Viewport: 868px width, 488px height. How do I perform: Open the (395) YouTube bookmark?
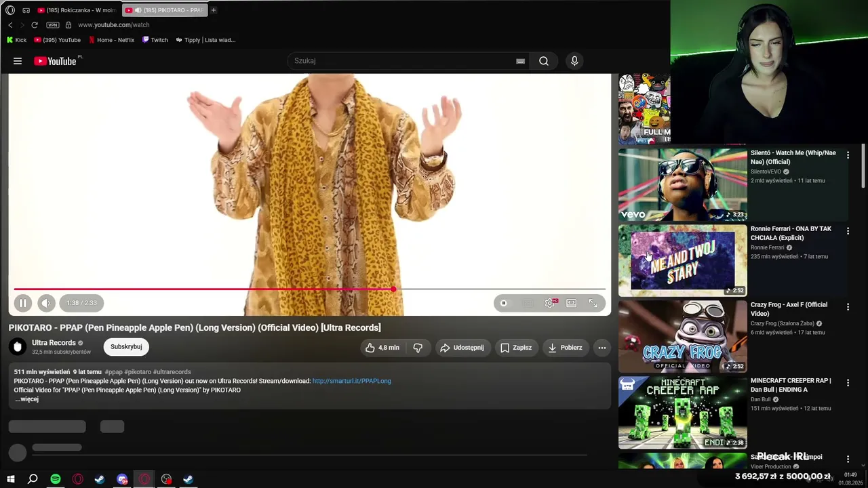pos(57,40)
